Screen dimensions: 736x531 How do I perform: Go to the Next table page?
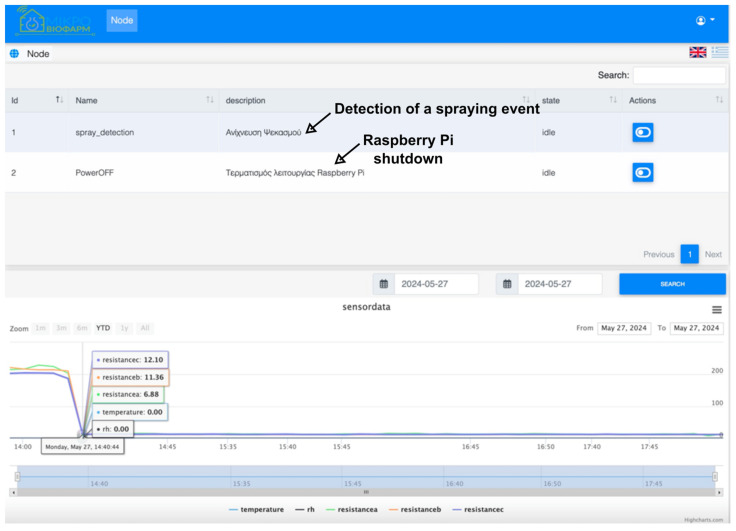713,254
